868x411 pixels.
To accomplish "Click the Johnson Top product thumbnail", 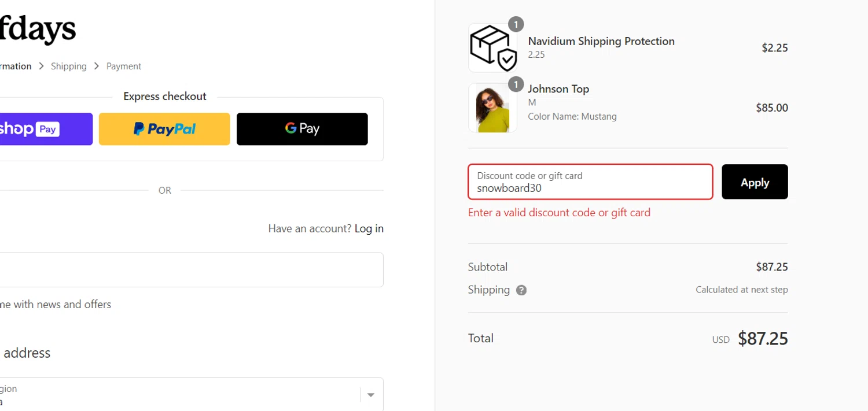I will coord(492,108).
